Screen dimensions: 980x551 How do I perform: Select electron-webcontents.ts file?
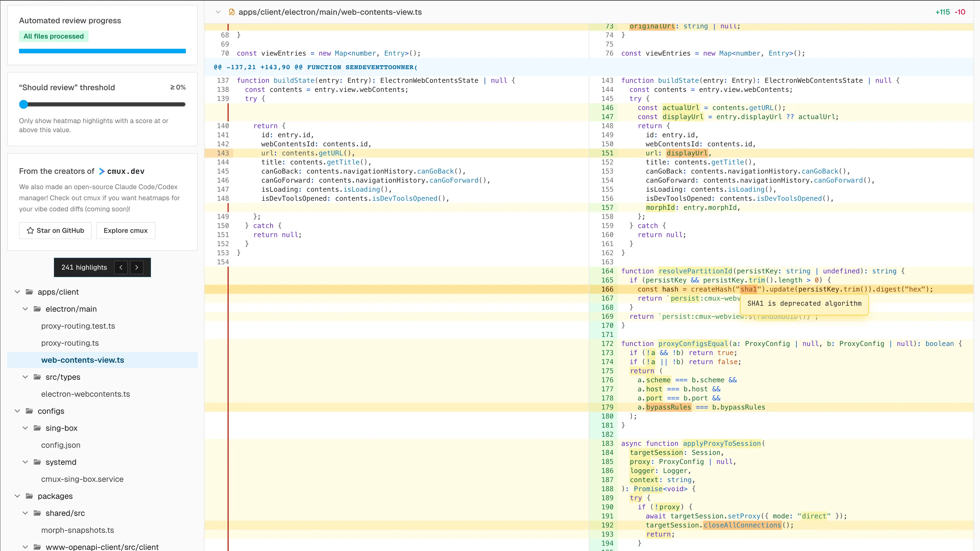(x=86, y=394)
